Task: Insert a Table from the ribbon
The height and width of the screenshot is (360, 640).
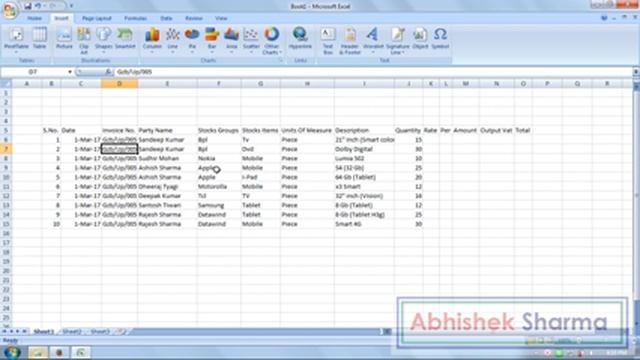Action: point(40,40)
